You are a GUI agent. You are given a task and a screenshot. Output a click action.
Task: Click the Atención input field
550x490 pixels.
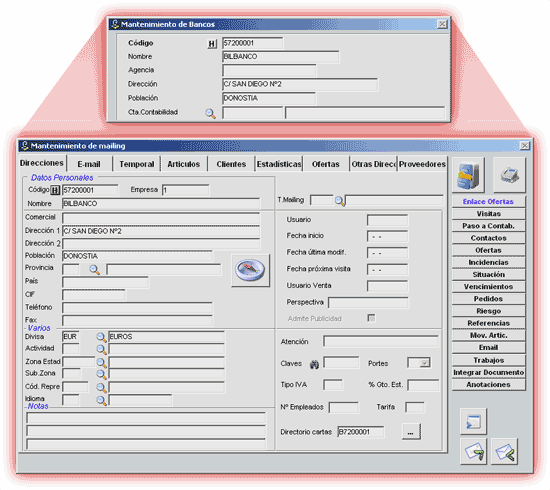381,342
